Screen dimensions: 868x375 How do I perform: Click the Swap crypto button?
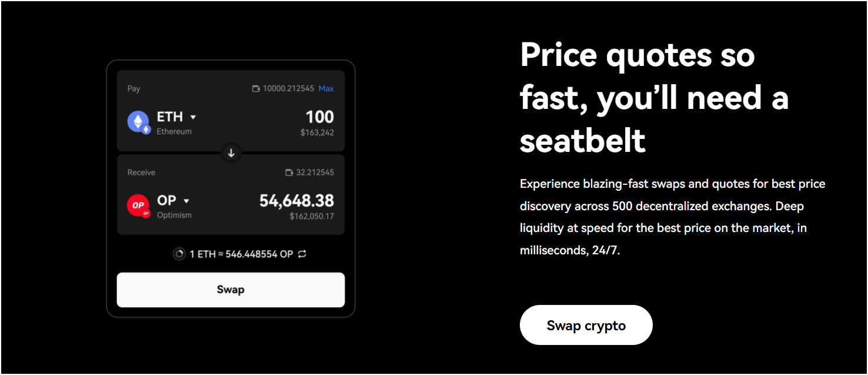tap(586, 325)
